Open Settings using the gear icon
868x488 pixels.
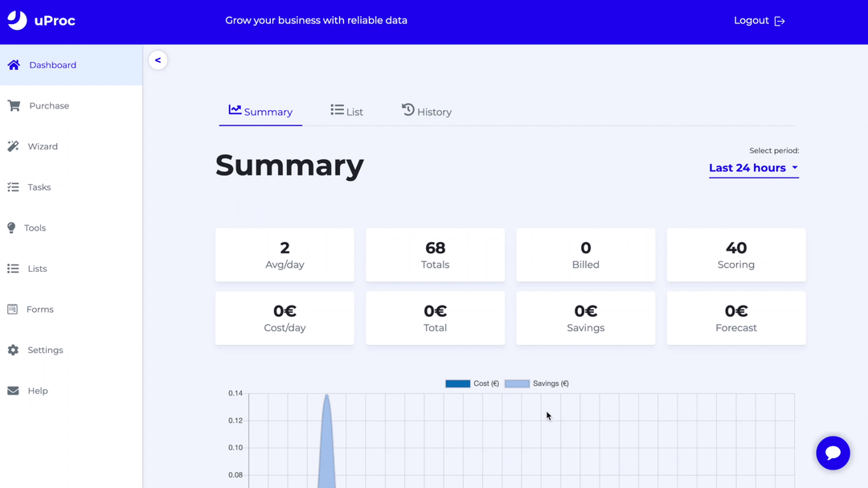coord(13,351)
